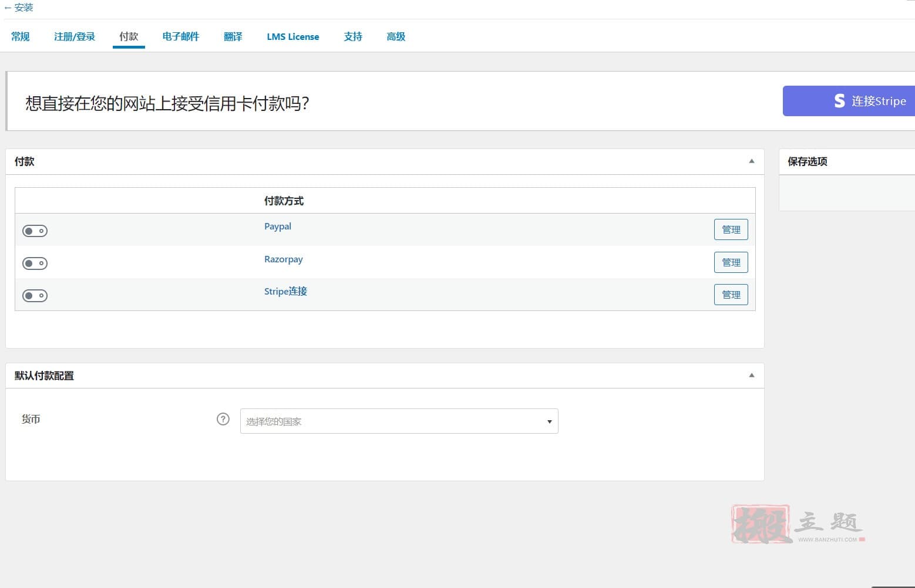Image resolution: width=915 pixels, height=588 pixels.
Task: Toggle the Razorpay payment switch
Action: pyautogui.click(x=35, y=263)
